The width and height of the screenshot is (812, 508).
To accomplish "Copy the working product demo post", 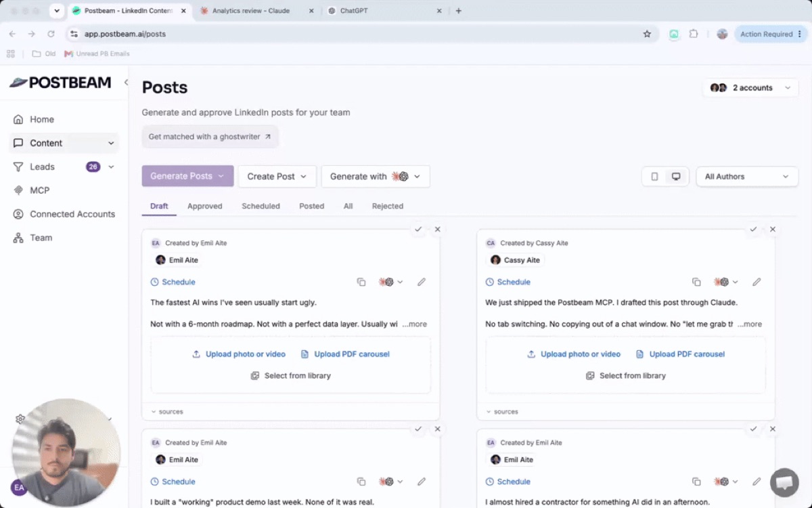I will 361,482.
